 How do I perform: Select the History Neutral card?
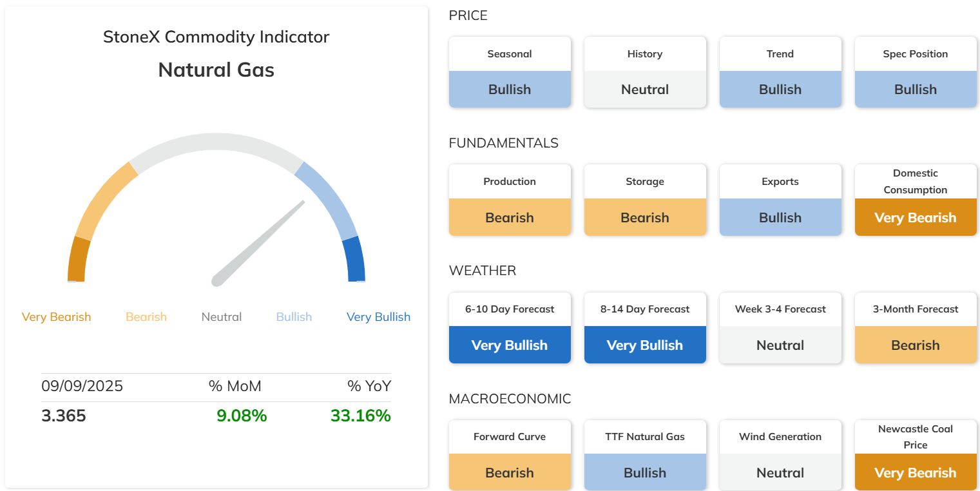coord(645,72)
